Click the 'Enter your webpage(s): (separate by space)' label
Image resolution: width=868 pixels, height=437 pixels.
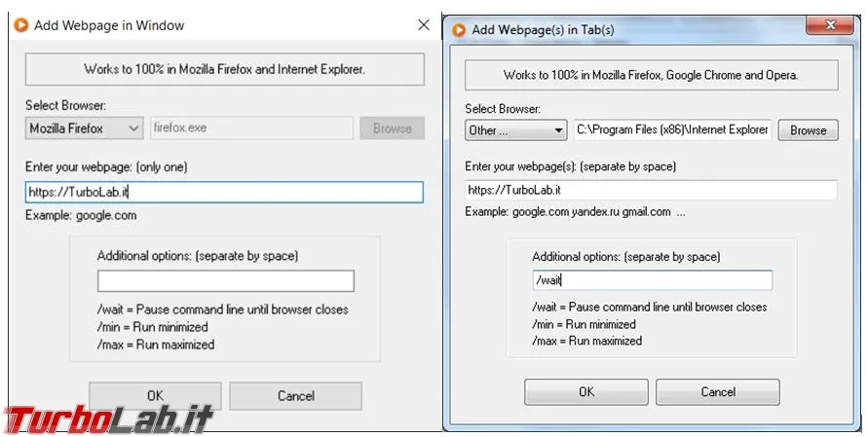click(x=570, y=166)
